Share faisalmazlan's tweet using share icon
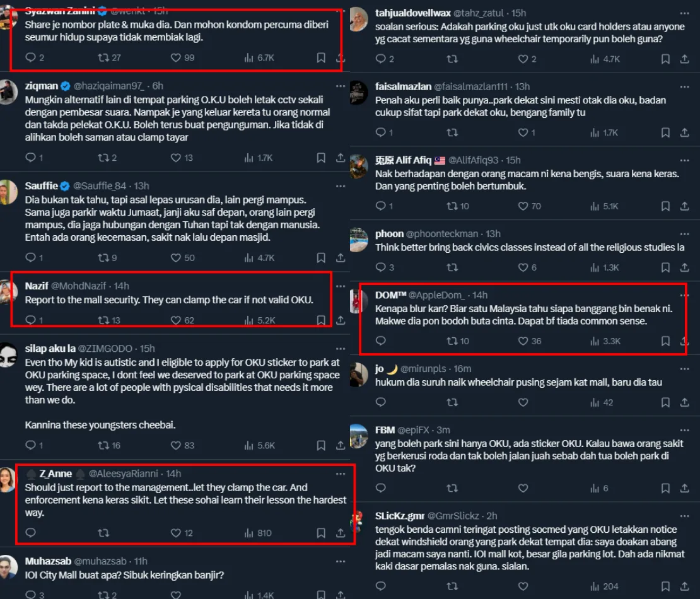Viewport: 700px width, 599px height. point(684,132)
